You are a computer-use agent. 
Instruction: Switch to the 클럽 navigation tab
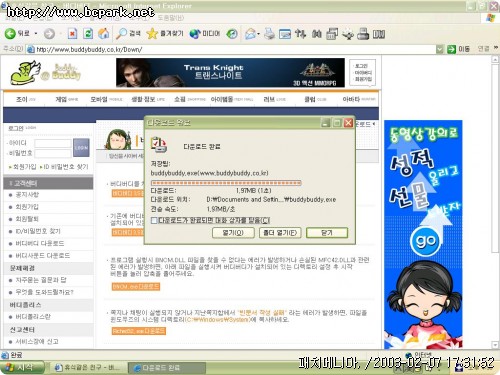click(315, 99)
